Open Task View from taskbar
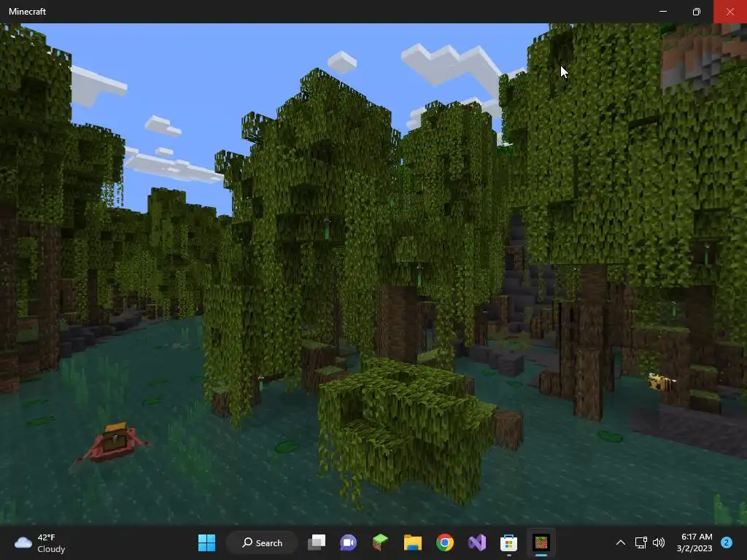The height and width of the screenshot is (560, 747). (x=317, y=542)
